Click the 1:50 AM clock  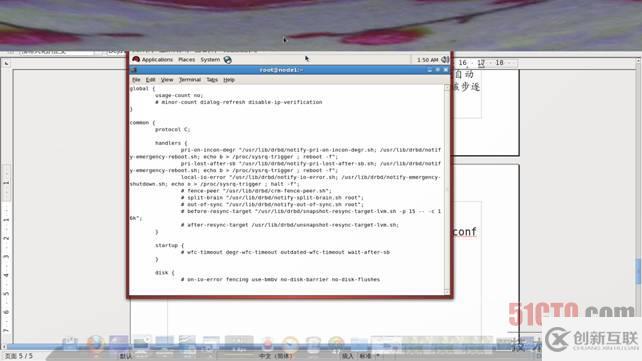pyautogui.click(x=427, y=60)
